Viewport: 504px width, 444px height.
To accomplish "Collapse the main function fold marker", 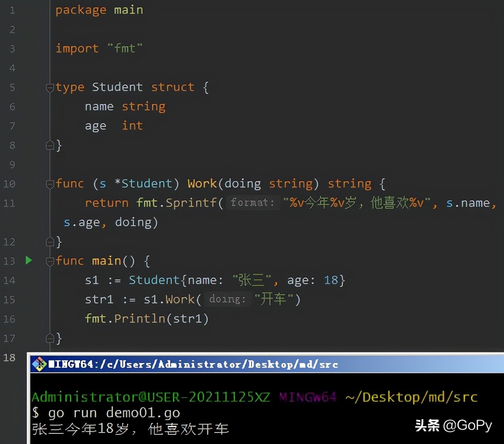I will click(50, 261).
